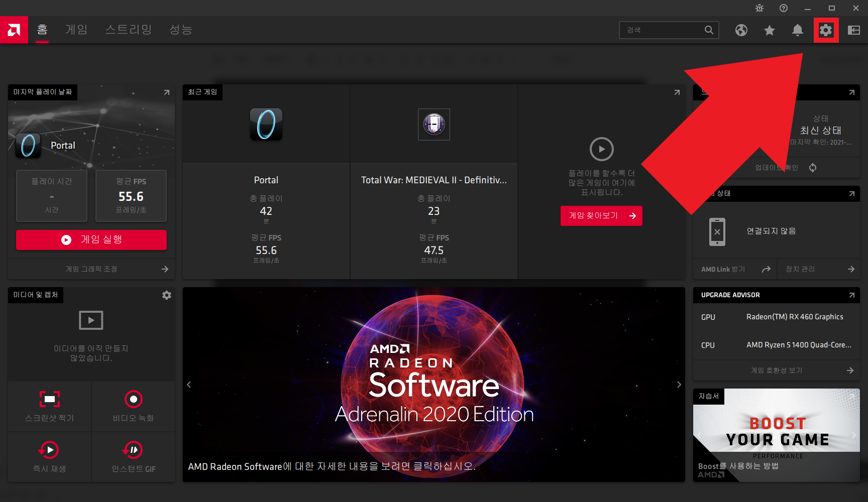Image resolution: width=868 pixels, height=502 pixels.
Task: Click the instant replay icon
Action: pos(50,450)
